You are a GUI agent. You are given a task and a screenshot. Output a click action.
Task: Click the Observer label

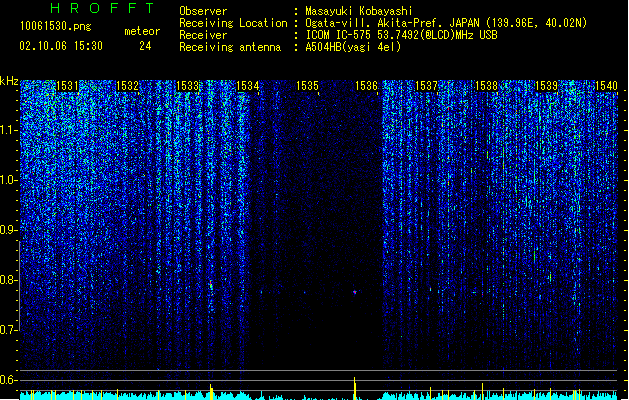[203, 11]
